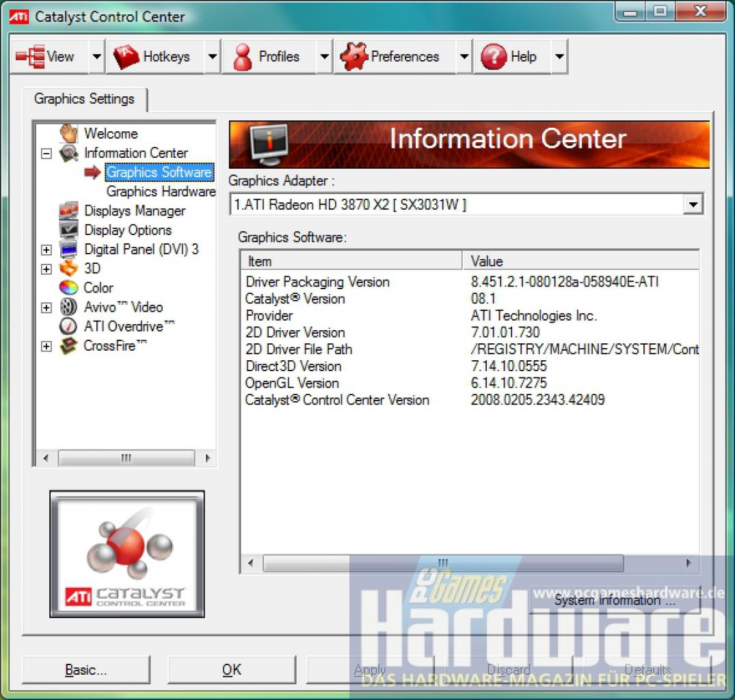This screenshot has height=700, width=735.
Task: Open Displays Manager tree entry
Action: 135,211
